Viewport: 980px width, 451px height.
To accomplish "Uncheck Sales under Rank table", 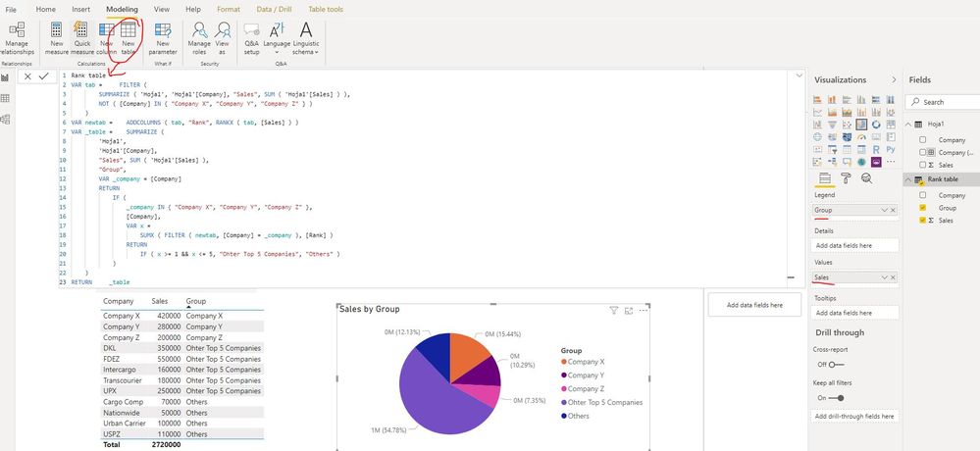I will click(923, 221).
